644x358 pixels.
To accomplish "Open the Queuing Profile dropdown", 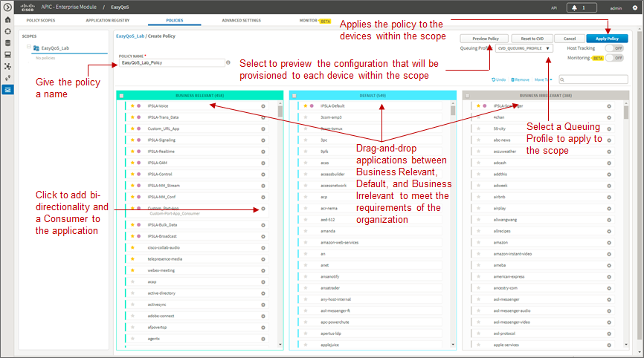I will click(524, 48).
